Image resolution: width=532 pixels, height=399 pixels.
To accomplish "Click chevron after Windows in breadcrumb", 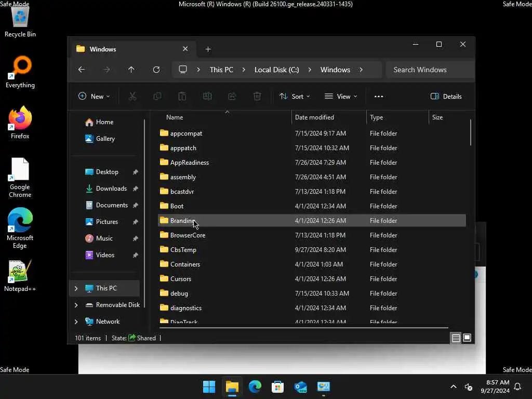I will coord(361,70).
